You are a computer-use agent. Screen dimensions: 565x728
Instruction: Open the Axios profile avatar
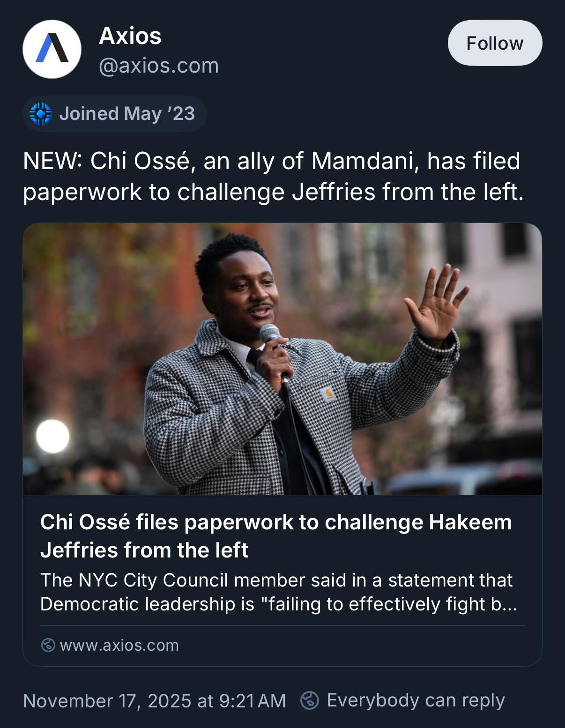tap(52, 49)
